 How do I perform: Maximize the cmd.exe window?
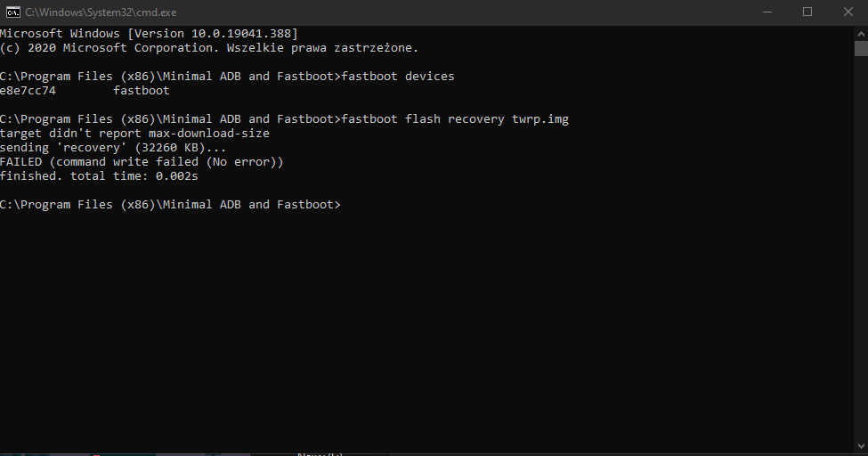tap(807, 12)
